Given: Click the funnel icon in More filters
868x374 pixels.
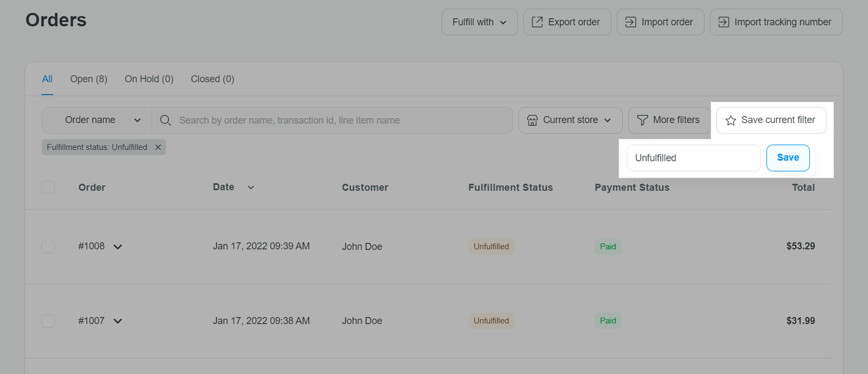Looking at the screenshot, I should [642, 120].
